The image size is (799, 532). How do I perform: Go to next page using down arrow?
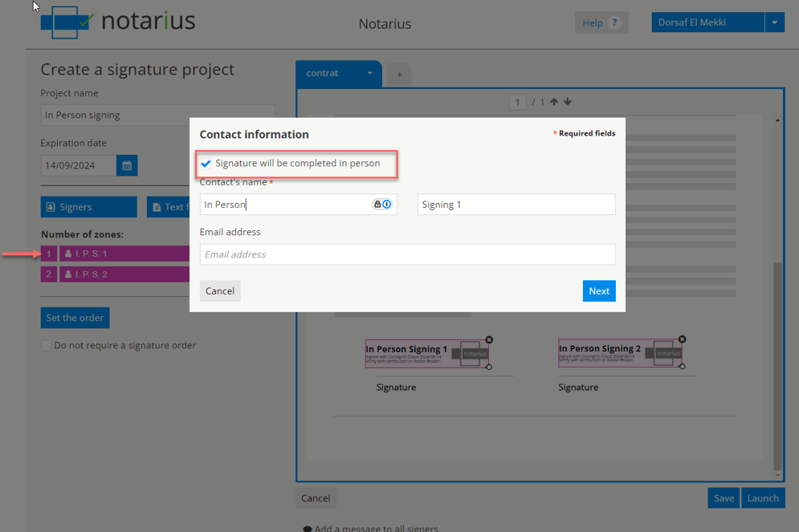568,102
